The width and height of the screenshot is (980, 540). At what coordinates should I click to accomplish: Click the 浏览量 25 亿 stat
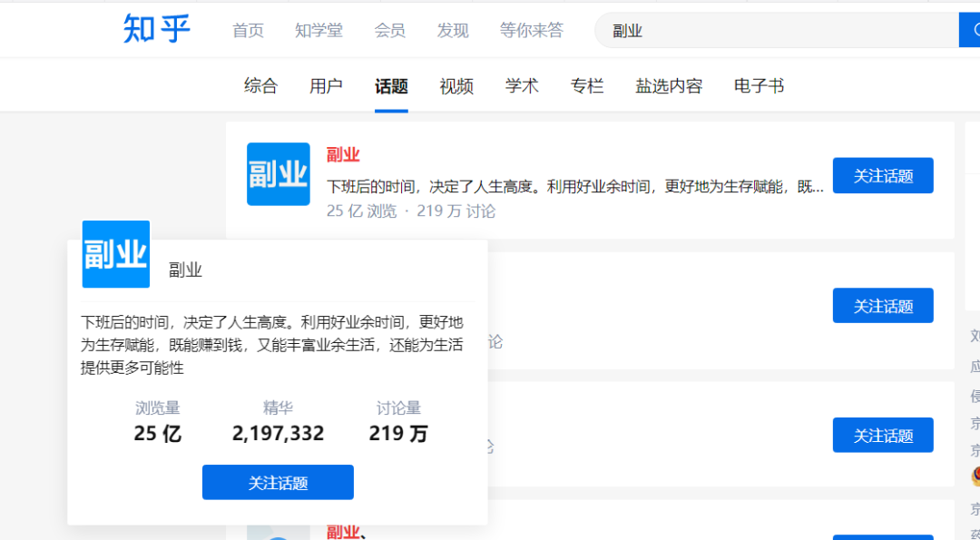158,422
